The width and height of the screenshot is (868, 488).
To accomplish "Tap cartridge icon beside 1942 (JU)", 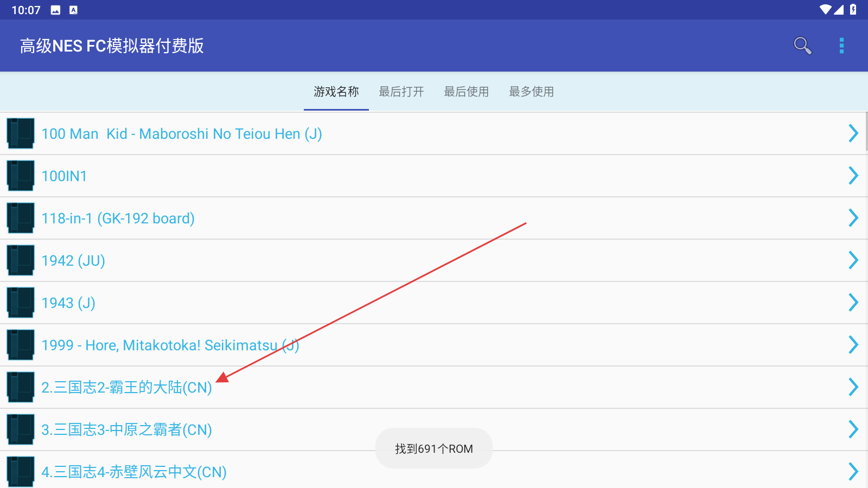I will point(21,260).
